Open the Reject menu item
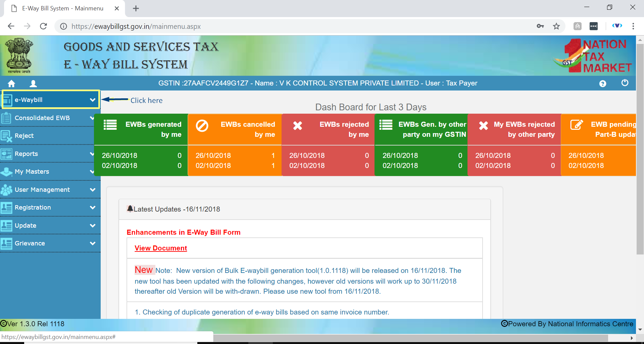 pos(24,136)
